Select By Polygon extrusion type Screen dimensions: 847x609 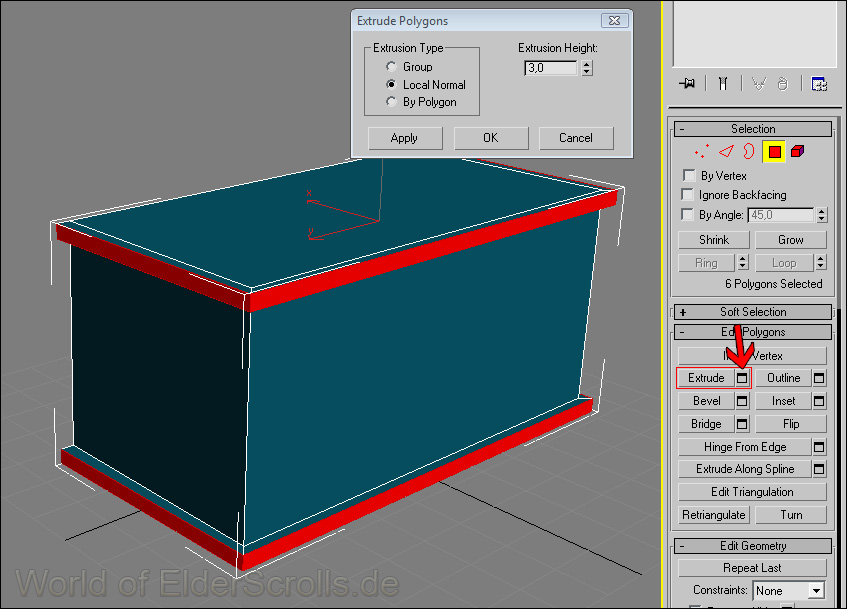392,102
